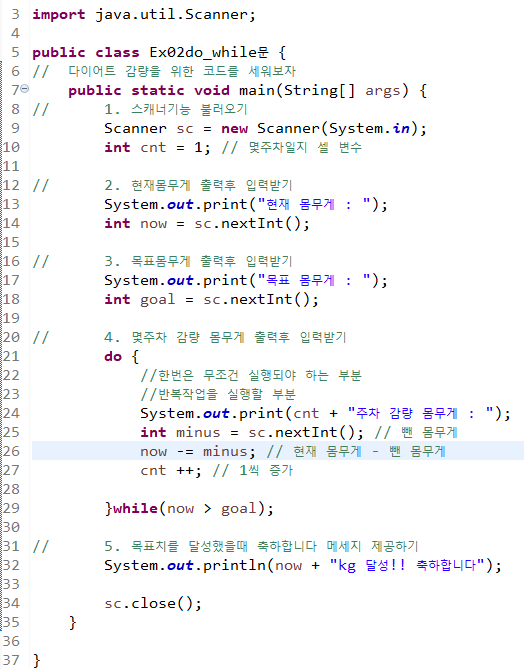Image resolution: width=524 pixels, height=669 pixels.
Task: Click the "sc.close();" statement
Action: point(153,603)
